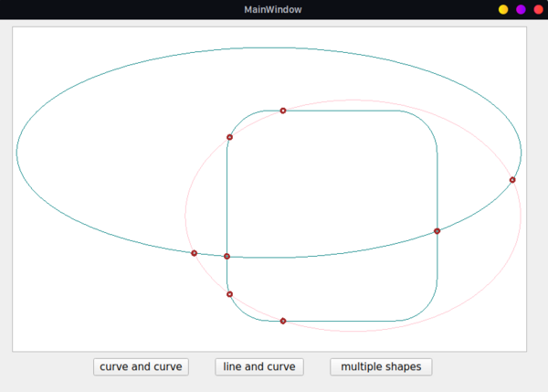This screenshot has height=392, width=548.
Task: Close the window with the red button
Action: [x=538, y=9]
